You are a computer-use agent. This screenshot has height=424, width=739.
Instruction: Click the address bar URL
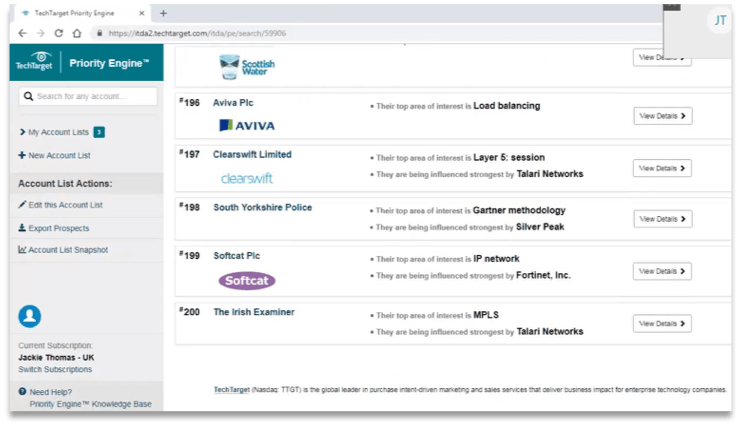click(x=197, y=33)
